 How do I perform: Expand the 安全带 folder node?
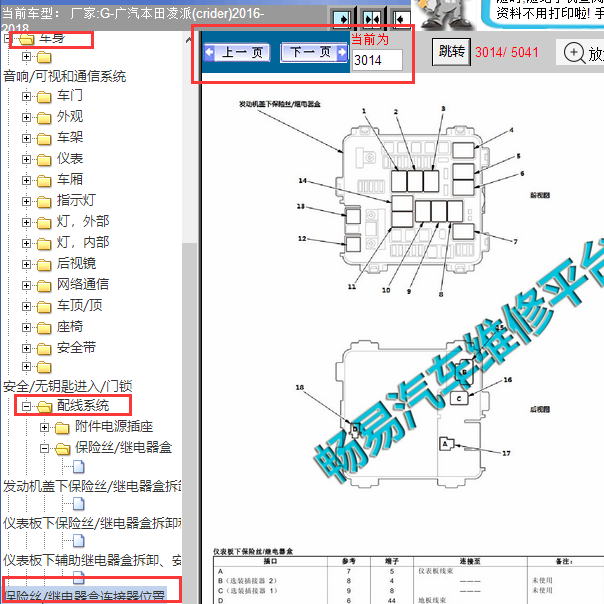pyautogui.click(x=26, y=348)
